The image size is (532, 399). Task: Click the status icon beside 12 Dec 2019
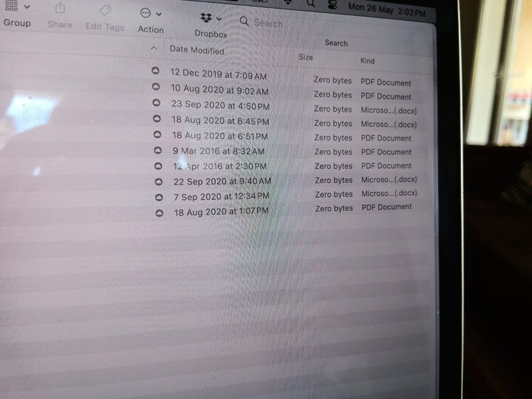pos(156,70)
